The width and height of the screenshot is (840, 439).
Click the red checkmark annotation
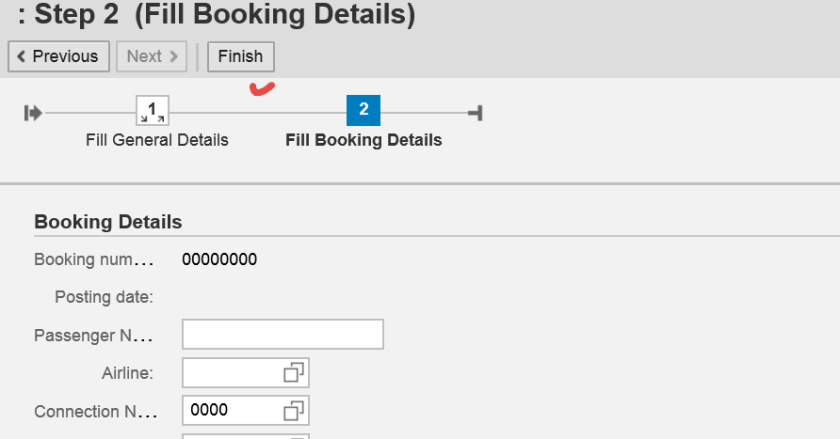coord(262,89)
